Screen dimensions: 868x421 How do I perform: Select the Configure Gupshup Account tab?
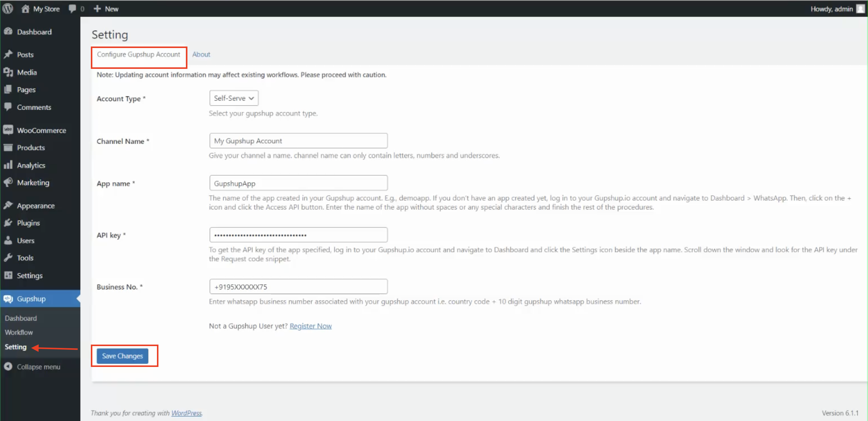point(139,54)
